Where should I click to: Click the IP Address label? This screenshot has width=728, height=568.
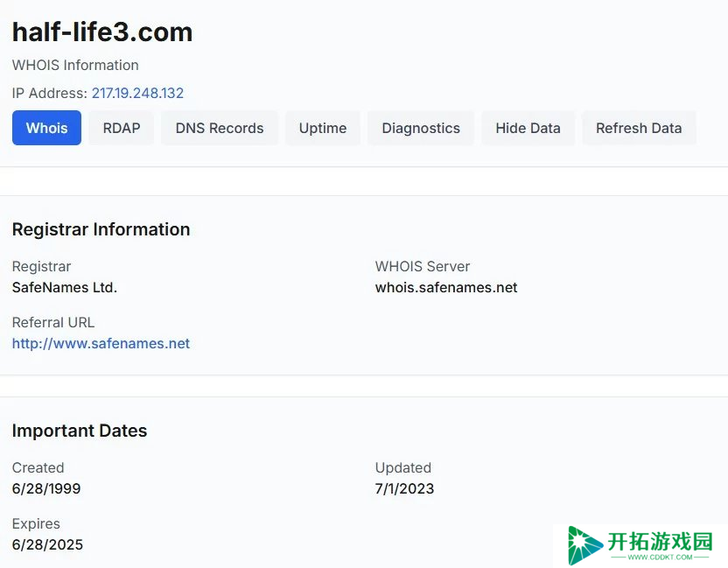49,93
